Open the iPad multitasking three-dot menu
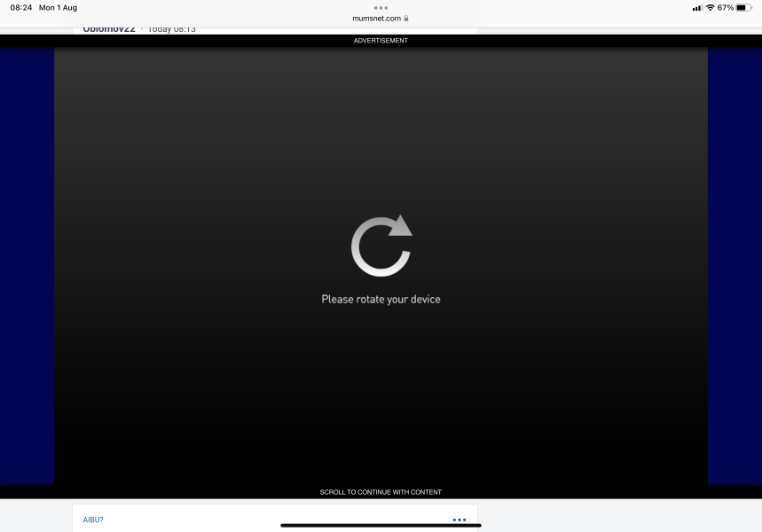 (x=381, y=7)
